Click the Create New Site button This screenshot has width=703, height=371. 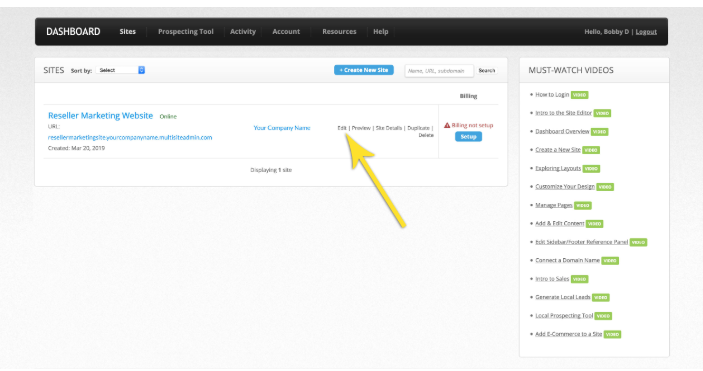(364, 70)
